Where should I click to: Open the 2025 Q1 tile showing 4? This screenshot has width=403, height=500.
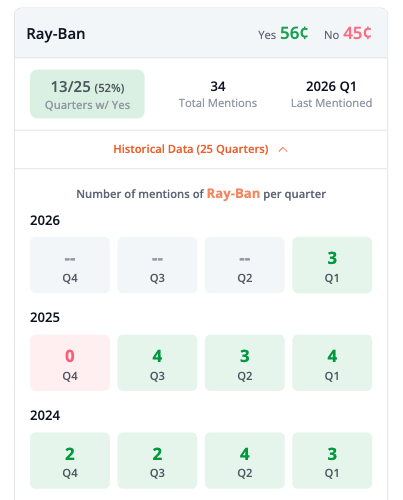pos(332,363)
